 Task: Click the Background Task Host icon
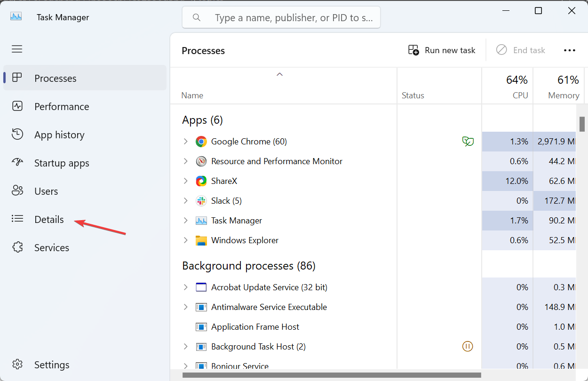[201, 347]
